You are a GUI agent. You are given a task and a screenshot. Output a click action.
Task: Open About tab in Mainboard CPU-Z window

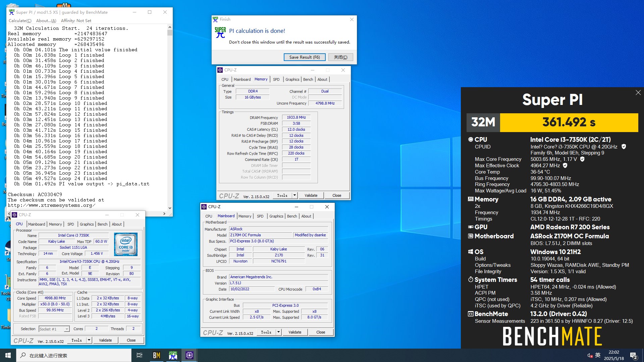point(306,216)
